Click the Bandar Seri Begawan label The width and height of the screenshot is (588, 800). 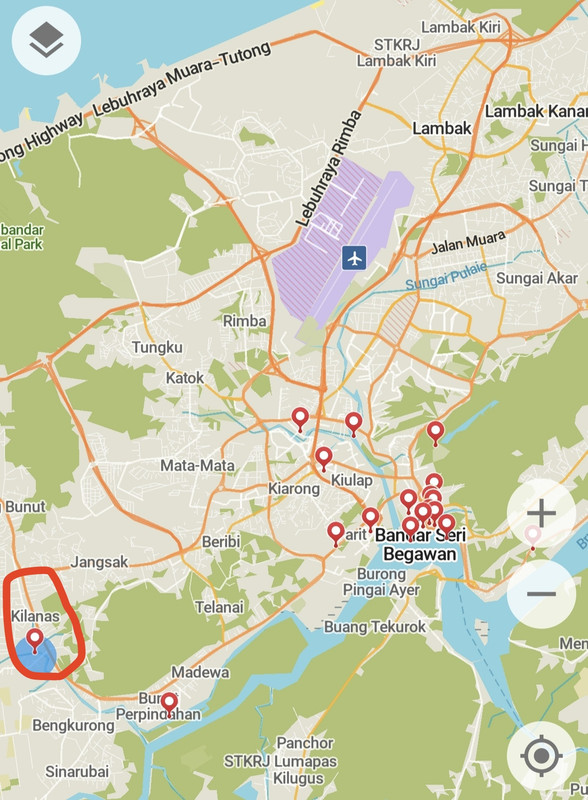[x=420, y=544]
